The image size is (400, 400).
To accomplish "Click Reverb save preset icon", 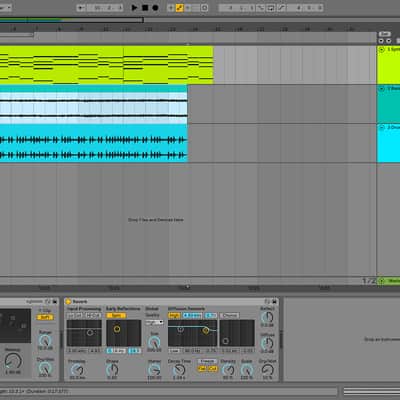I will pos(275,302).
